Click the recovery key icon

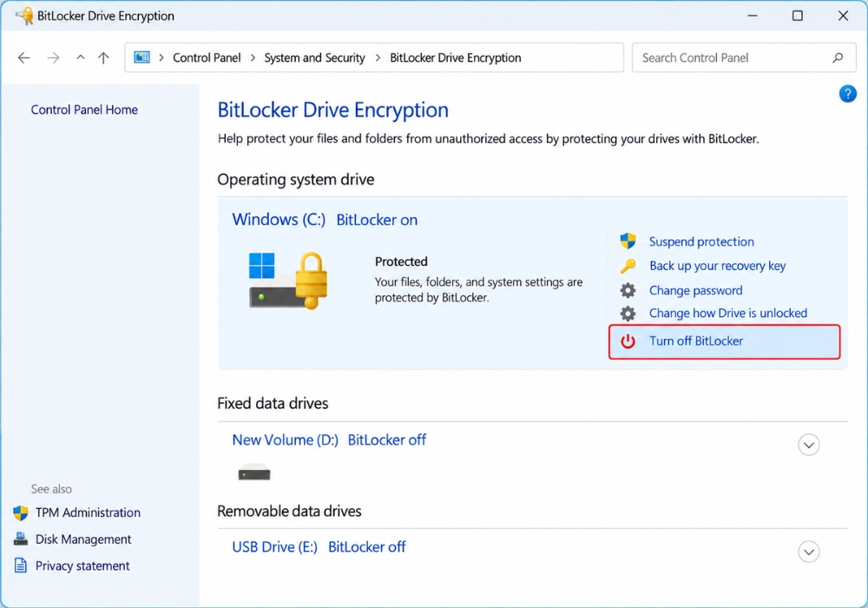[628, 266]
